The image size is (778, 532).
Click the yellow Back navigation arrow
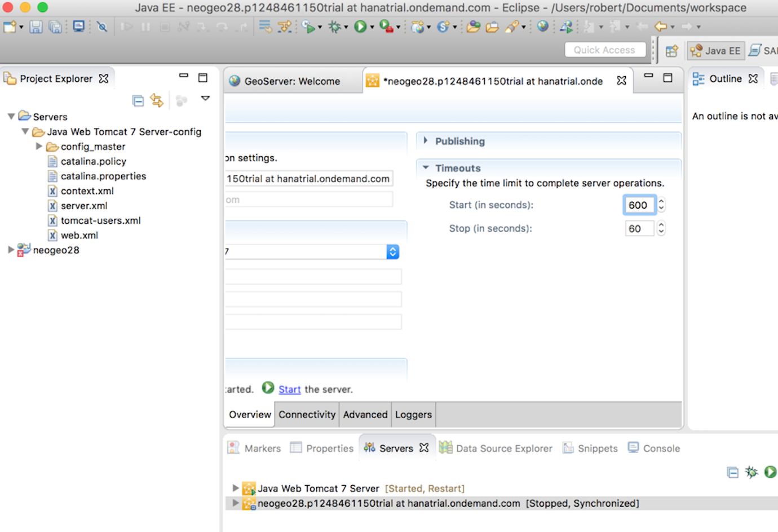(x=661, y=26)
